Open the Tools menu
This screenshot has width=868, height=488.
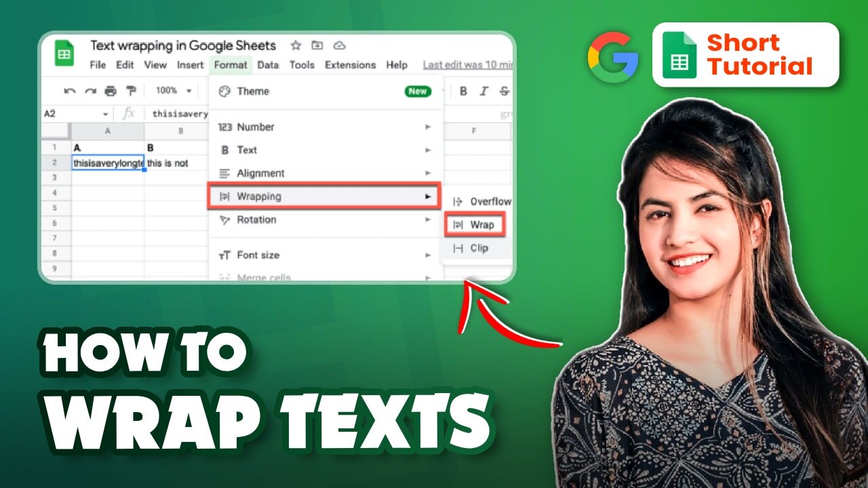tap(302, 65)
